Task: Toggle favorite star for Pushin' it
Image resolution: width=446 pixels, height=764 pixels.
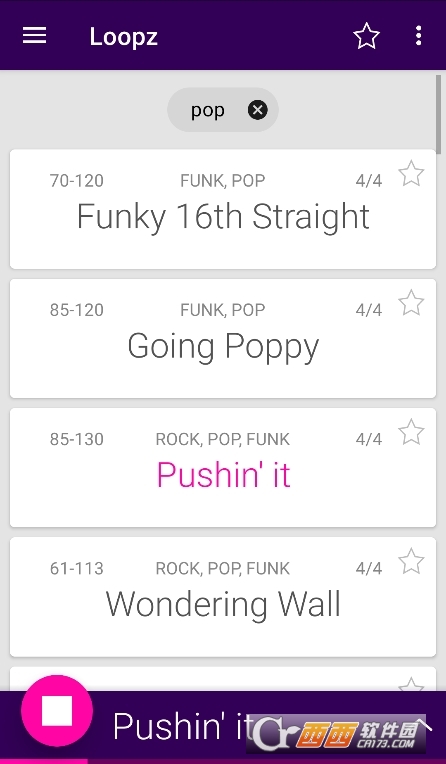Action: (x=411, y=432)
